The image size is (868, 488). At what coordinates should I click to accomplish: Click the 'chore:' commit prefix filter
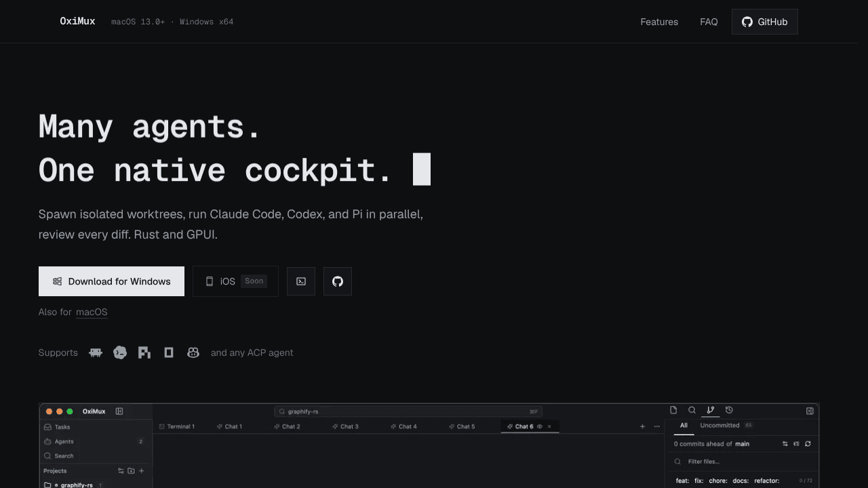pos(718,481)
